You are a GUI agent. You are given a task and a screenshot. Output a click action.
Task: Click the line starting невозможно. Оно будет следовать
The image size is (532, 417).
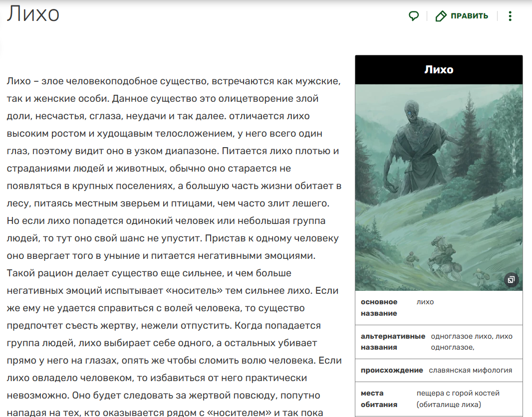coord(164,396)
